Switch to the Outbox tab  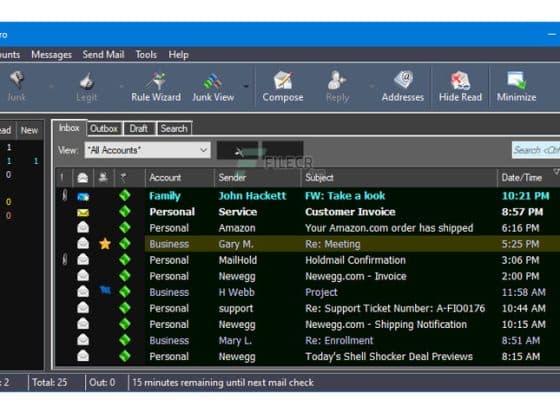pyautogui.click(x=104, y=129)
